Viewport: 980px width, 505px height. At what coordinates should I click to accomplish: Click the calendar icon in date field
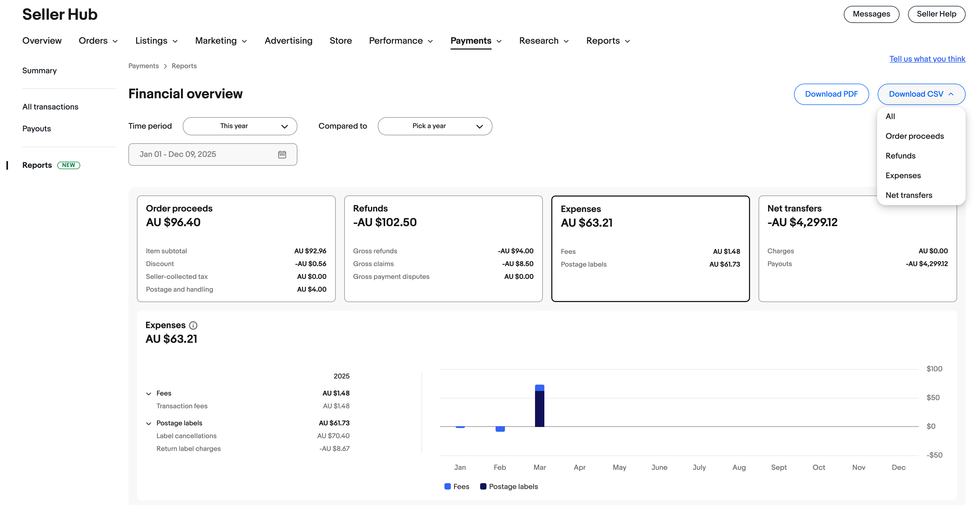(282, 154)
